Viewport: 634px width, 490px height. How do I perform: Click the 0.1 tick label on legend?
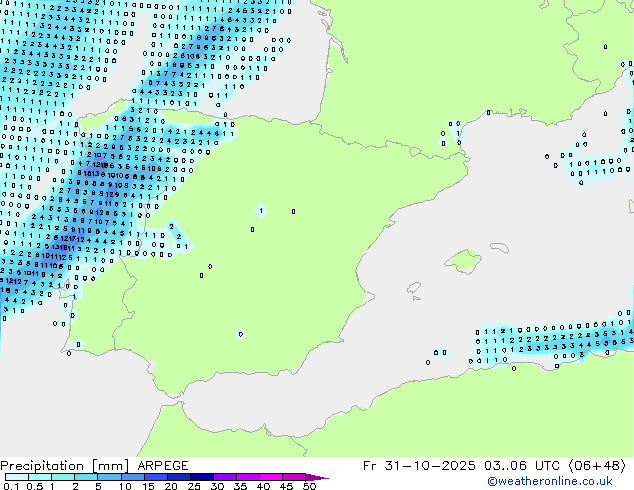[9, 487]
